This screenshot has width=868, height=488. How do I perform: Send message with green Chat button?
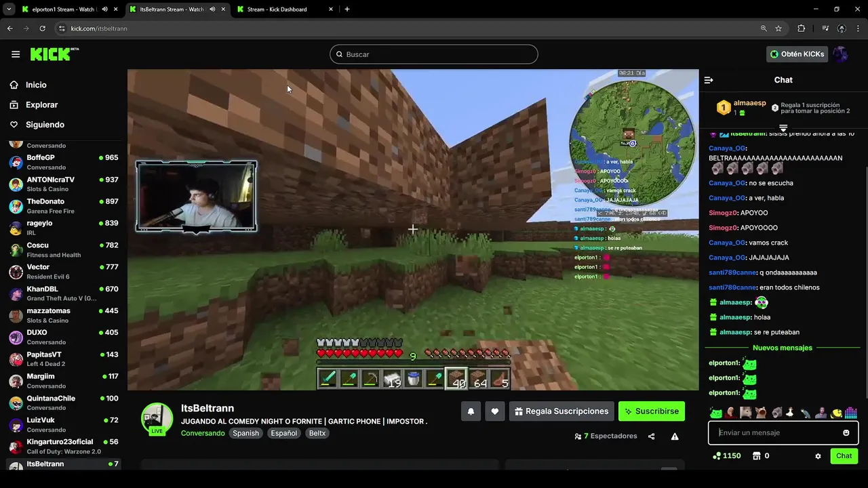click(844, 456)
